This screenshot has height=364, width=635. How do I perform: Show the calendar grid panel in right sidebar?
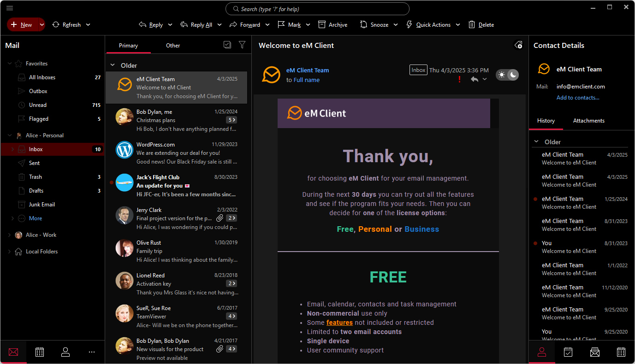tap(621, 352)
